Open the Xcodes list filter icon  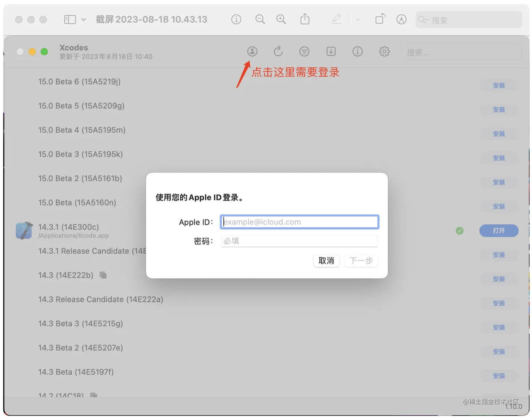click(x=304, y=52)
